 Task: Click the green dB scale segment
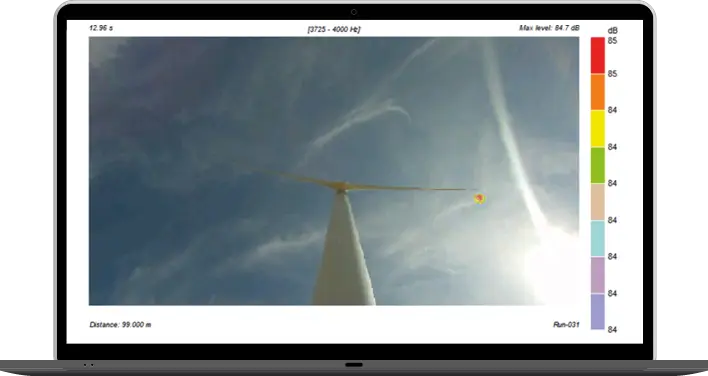point(597,165)
